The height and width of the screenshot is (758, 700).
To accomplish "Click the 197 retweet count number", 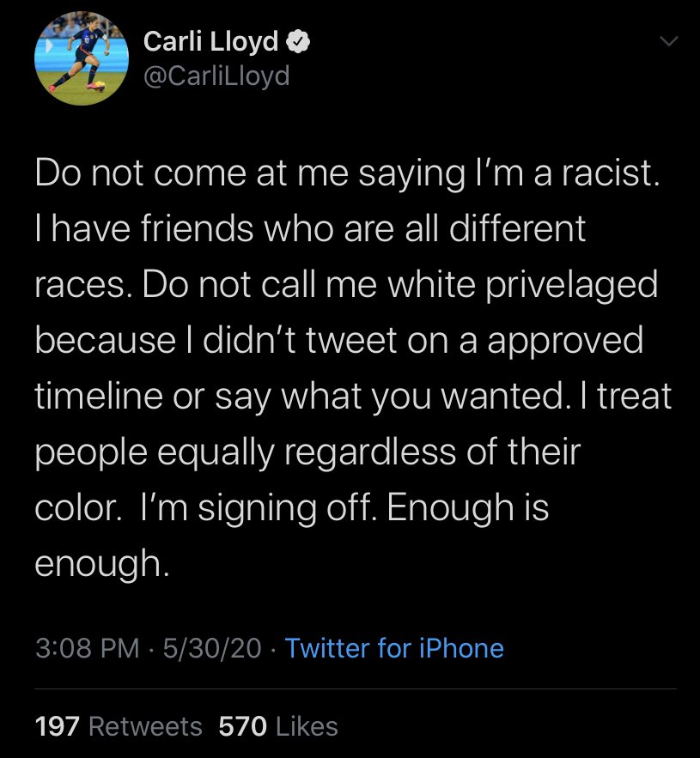I will click(x=58, y=726).
